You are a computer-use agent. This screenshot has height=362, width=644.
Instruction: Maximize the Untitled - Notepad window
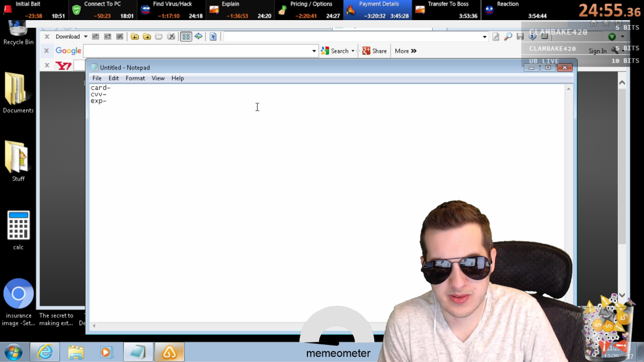[548, 67]
